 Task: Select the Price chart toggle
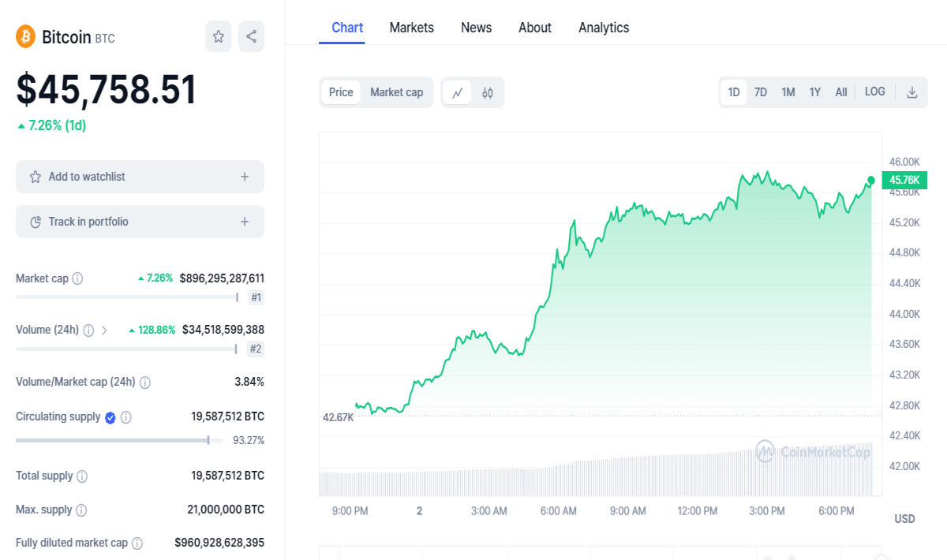[341, 92]
